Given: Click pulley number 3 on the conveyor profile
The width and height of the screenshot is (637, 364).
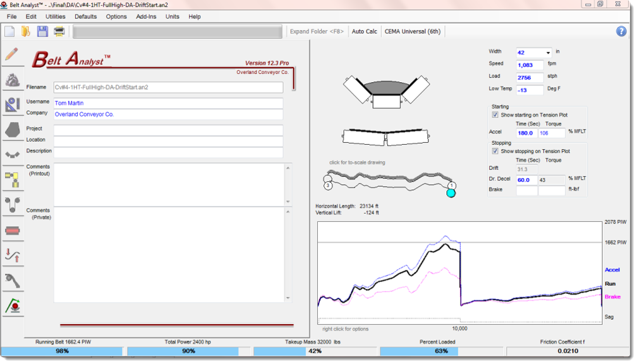Looking at the screenshot, I should 328,186.
